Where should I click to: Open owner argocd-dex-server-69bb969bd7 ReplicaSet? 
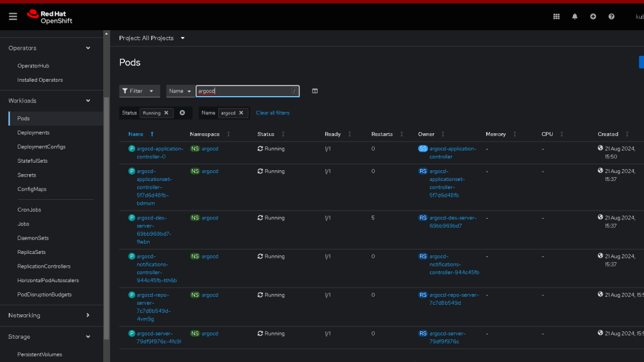(453, 222)
